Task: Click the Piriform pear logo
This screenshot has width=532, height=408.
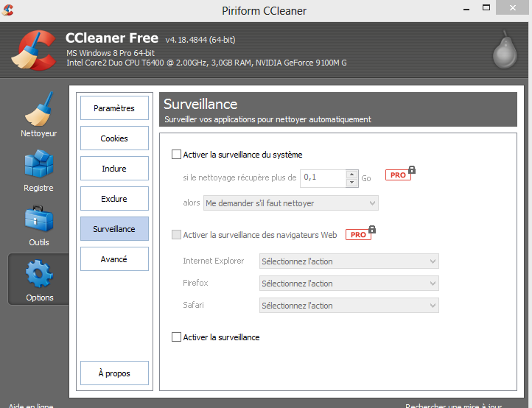Action: point(505,50)
